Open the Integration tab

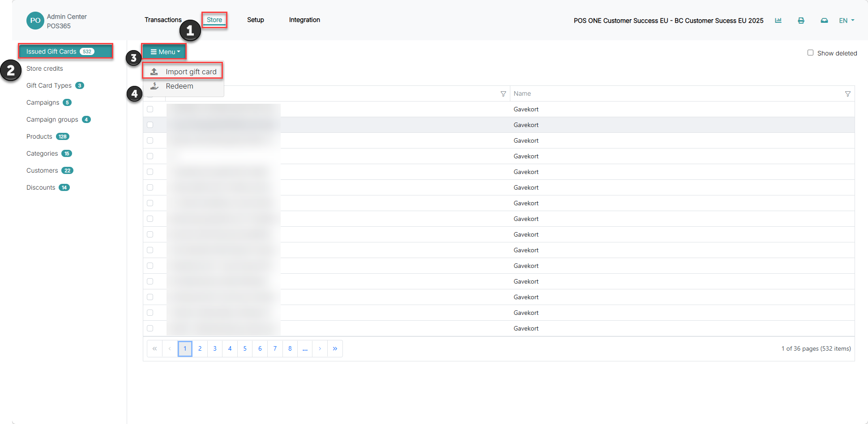(304, 20)
